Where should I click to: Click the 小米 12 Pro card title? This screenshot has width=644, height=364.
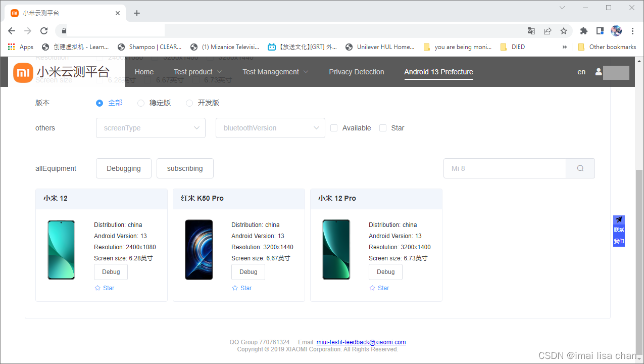[x=337, y=198]
